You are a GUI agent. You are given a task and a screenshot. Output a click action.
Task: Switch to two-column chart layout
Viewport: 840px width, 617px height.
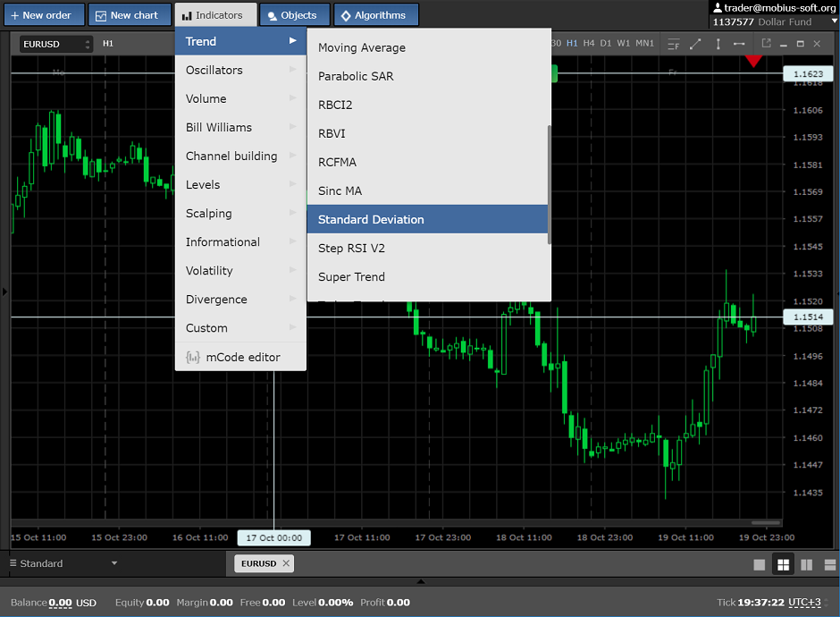point(806,565)
